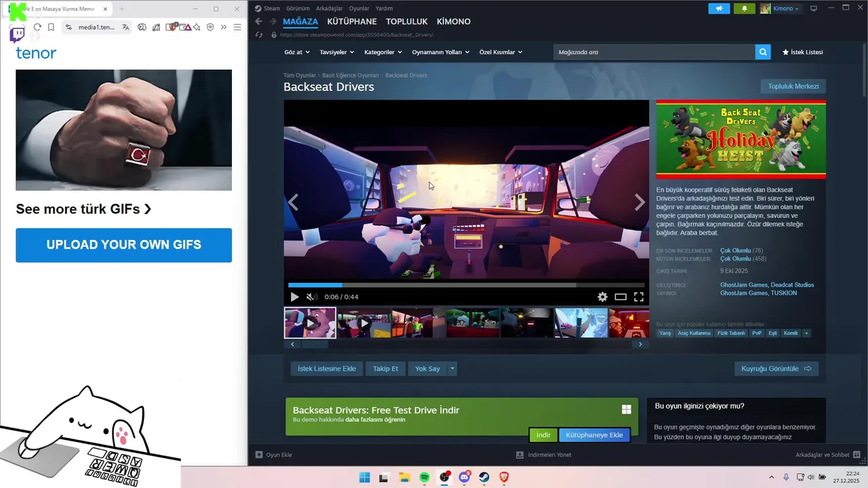This screenshot has height=488, width=868.
Task: Open Spotify from the taskbar
Action: (x=425, y=477)
